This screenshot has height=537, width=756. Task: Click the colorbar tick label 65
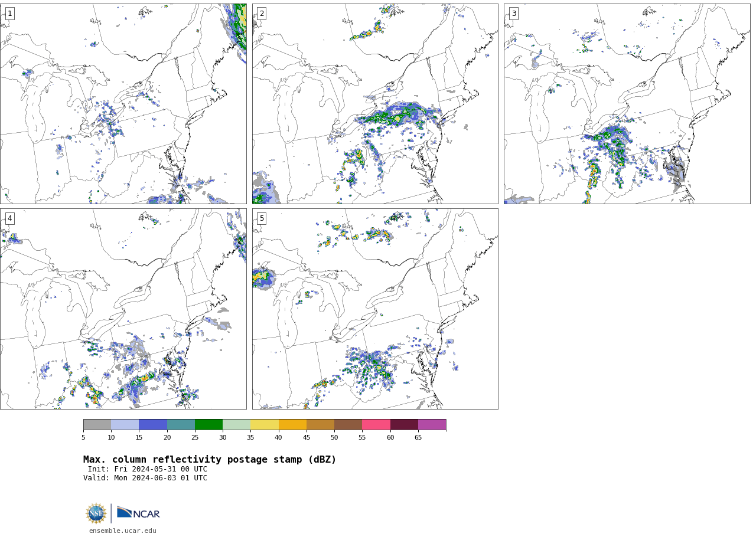click(x=418, y=437)
